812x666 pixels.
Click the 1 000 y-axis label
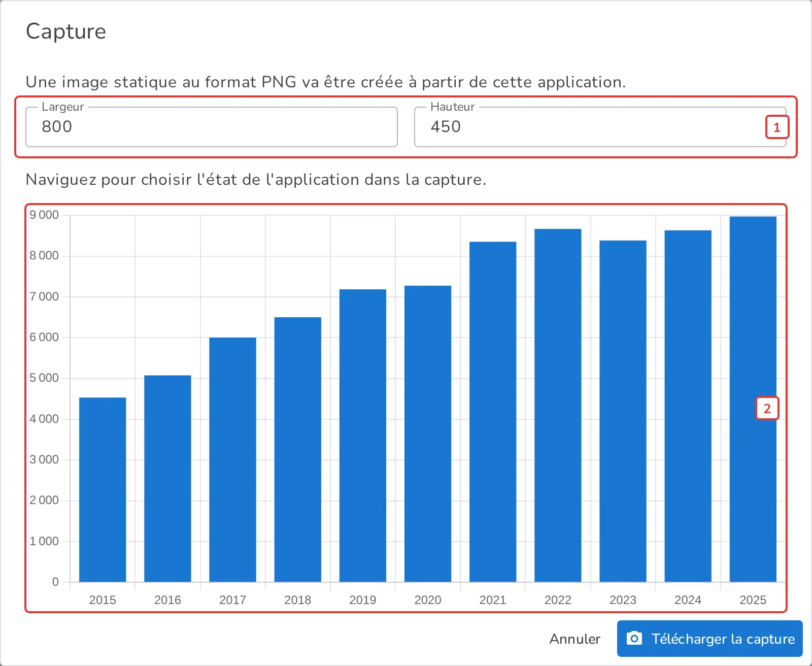[44, 541]
